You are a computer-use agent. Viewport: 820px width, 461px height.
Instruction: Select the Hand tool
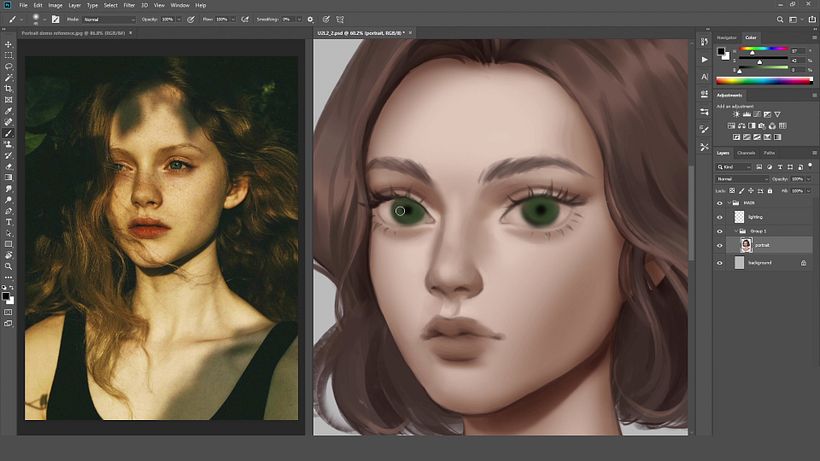tap(8, 255)
